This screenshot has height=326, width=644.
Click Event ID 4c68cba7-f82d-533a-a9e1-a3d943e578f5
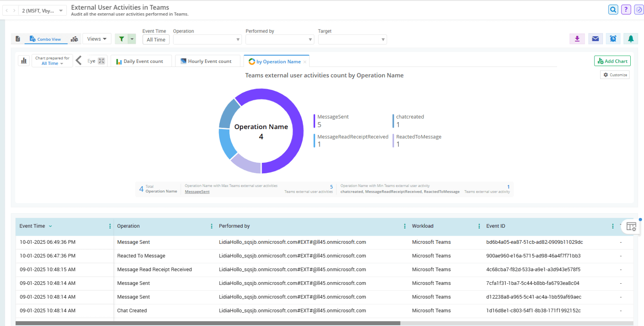tap(533, 270)
